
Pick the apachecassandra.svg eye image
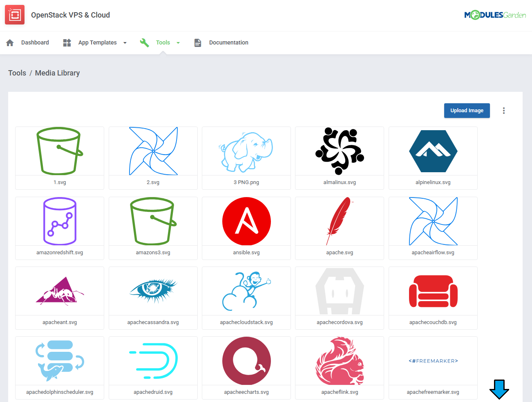click(x=153, y=291)
